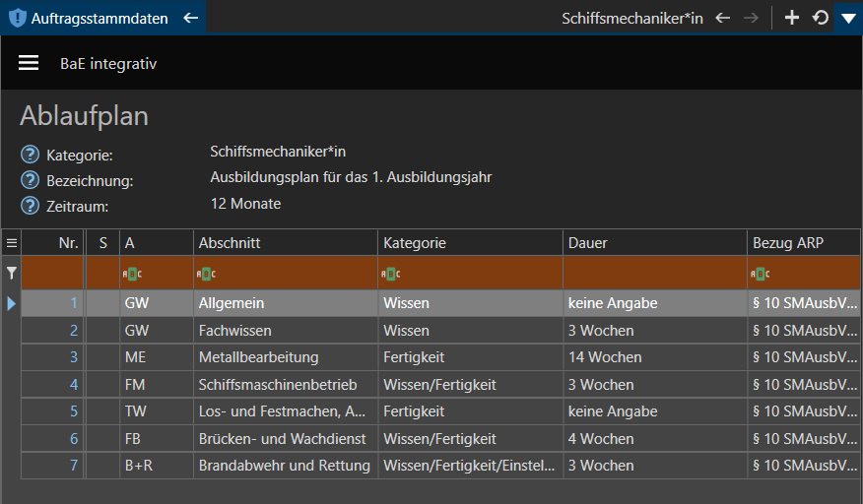This screenshot has width=863, height=504.
Task: Open the hamburger menu next to BaE integrativ
Action: (29, 63)
